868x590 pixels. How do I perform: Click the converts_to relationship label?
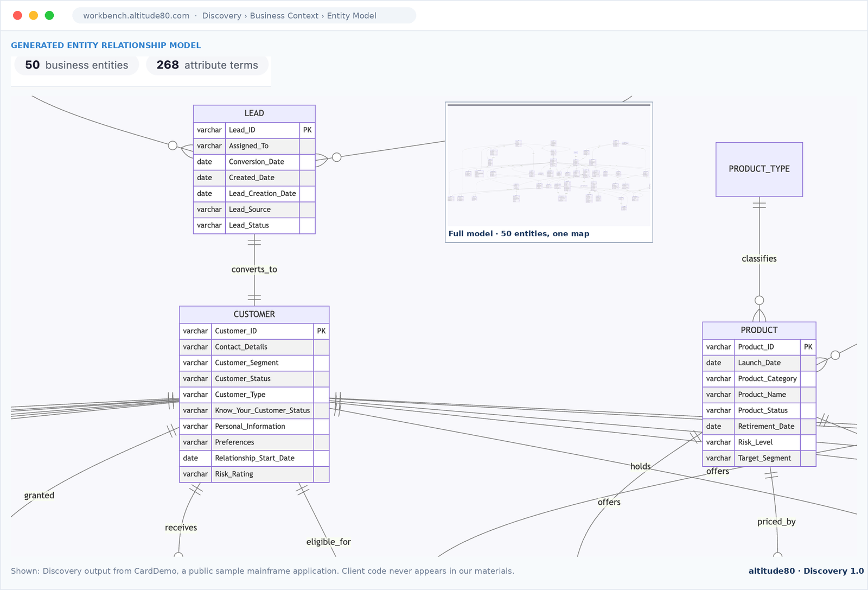click(x=254, y=269)
